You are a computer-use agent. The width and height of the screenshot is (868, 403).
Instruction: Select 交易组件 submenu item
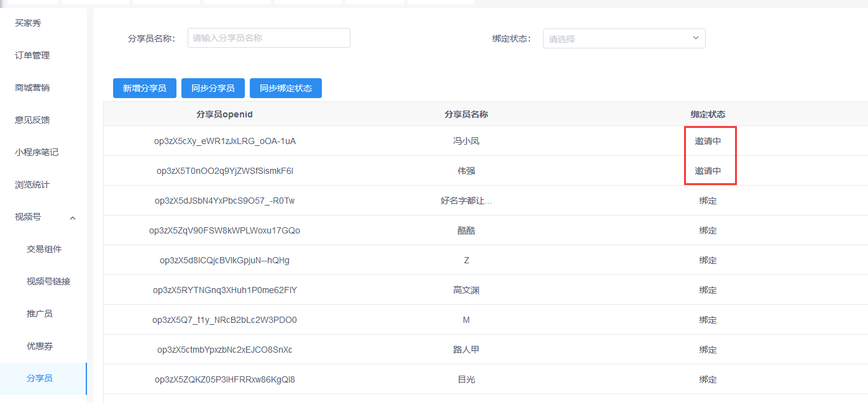coord(44,249)
